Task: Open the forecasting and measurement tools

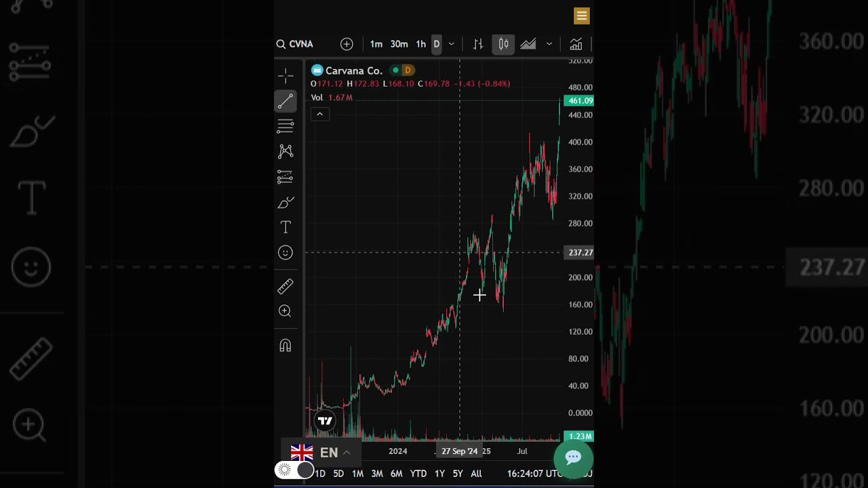Action: pyautogui.click(x=285, y=177)
